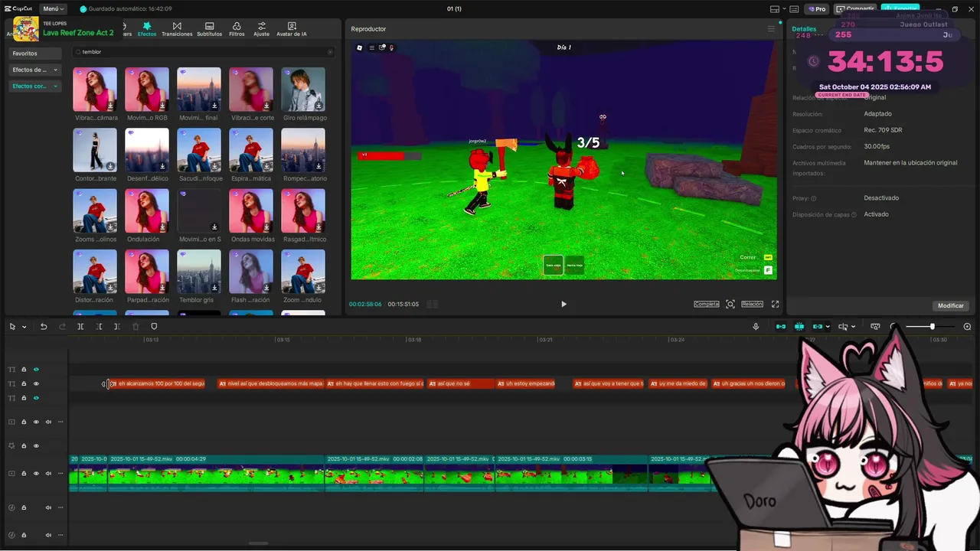980x551 pixels.
Task: Expand the Efectos de... category
Action: [x=35, y=70]
